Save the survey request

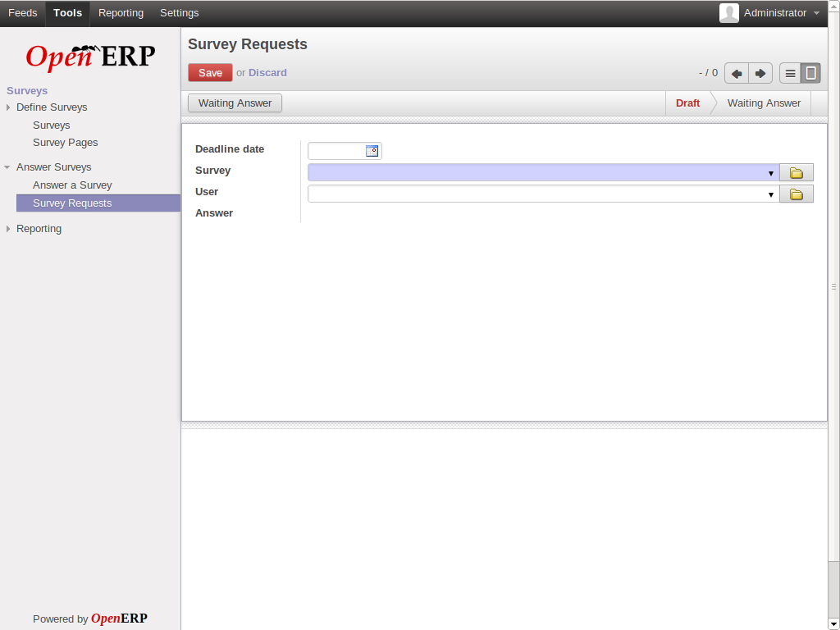[x=210, y=73]
